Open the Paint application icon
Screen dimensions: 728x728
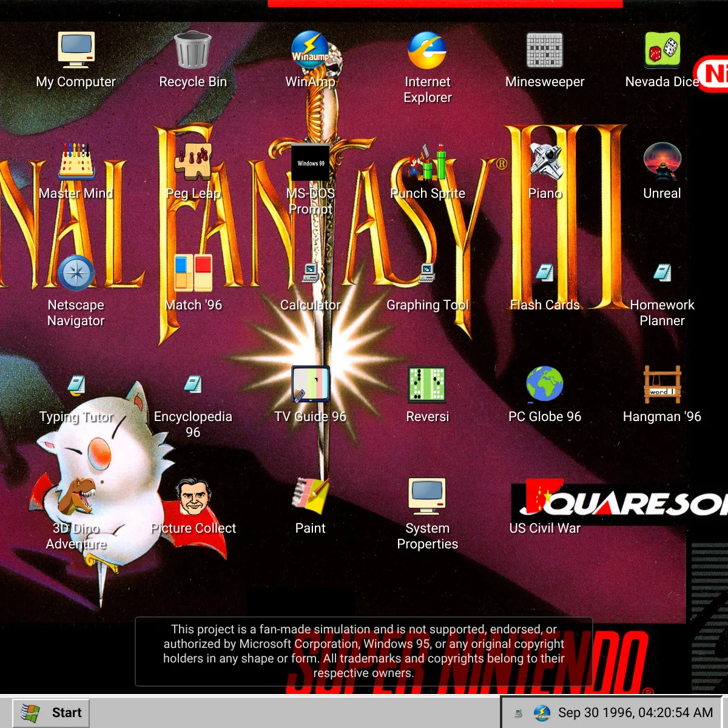point(310,497)
